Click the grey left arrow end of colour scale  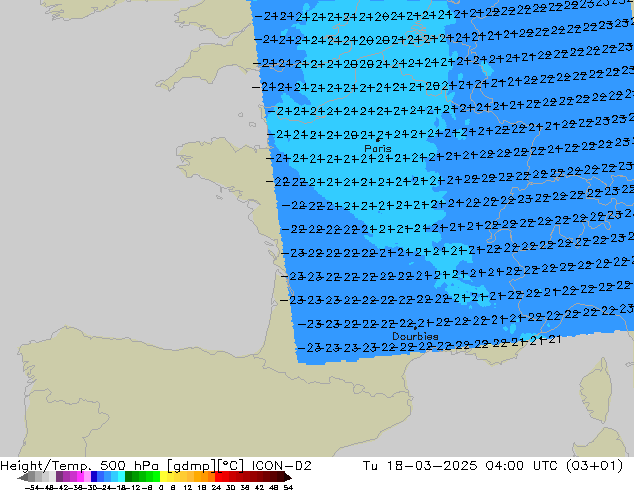coord(23,477)
